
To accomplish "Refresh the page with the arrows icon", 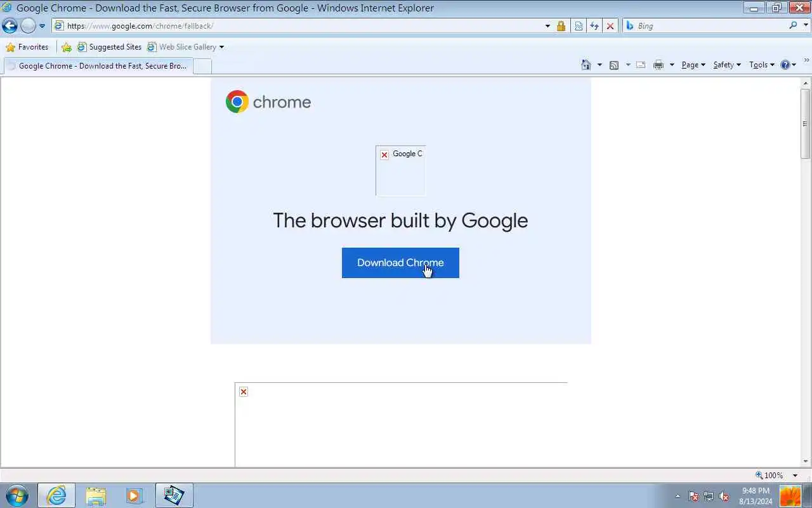I will [594, 26].
